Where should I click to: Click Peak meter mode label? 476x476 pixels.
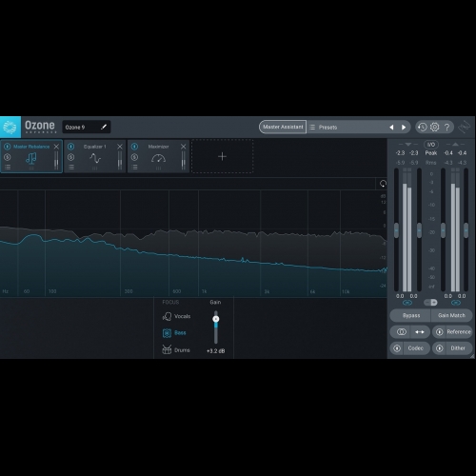[431, 153]
